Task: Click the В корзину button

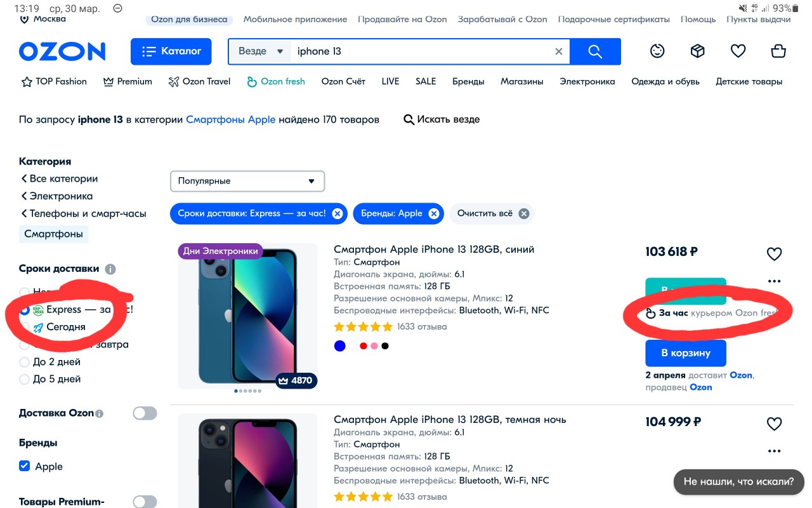Action: 686,353
